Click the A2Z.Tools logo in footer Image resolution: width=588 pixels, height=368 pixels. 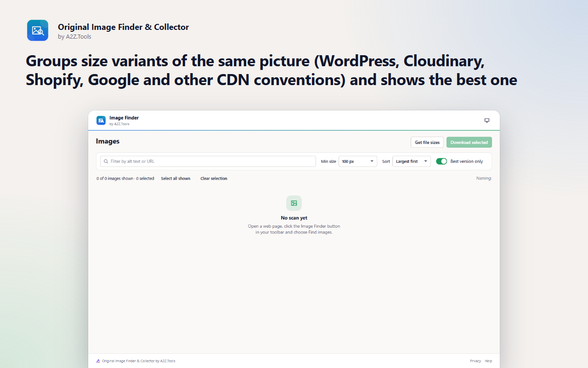click(98, 361)
